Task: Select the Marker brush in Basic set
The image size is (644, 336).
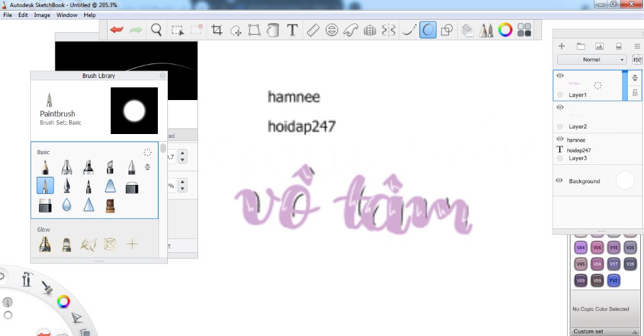Action: pyautogui.click(x=88, y=167)
